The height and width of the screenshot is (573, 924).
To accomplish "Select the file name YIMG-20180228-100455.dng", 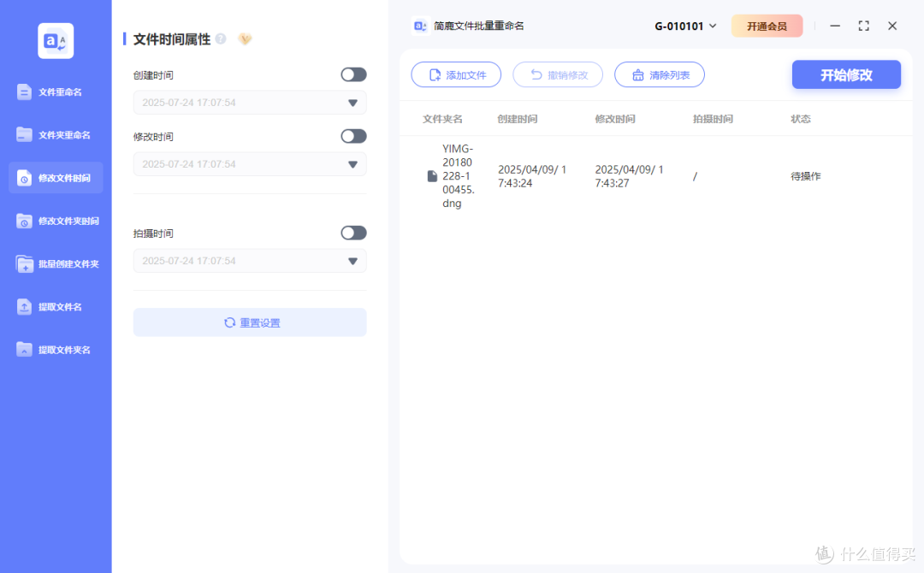I will (459, 176).
